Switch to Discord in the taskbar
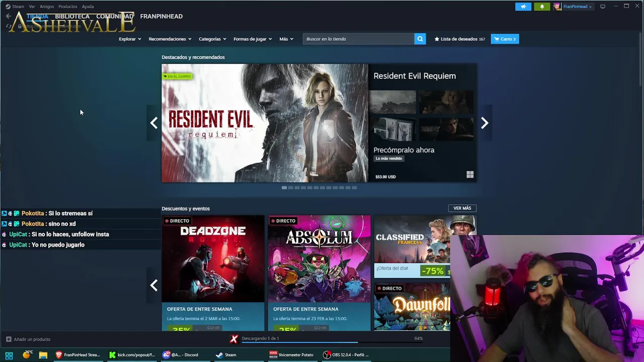This screenshot has width=644, height=362. click(181, 355)
